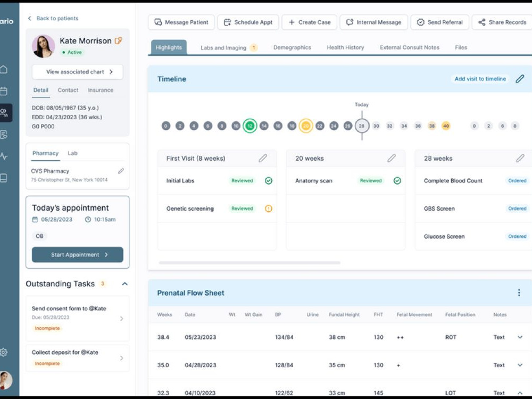Open Prenatal Flow Sheet three-dot menu

(x=519, y=293)
